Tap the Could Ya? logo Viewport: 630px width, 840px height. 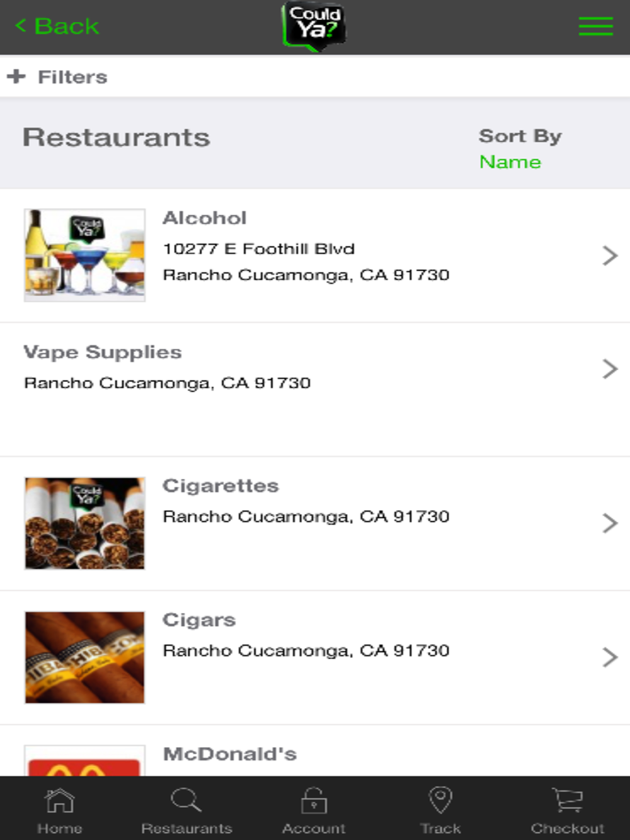314,26
